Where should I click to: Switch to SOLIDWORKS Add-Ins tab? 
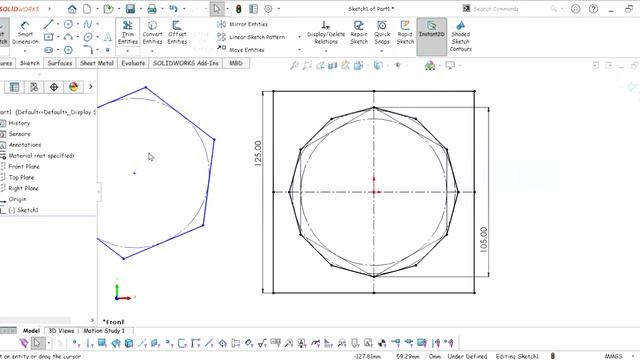coord(186,63)
